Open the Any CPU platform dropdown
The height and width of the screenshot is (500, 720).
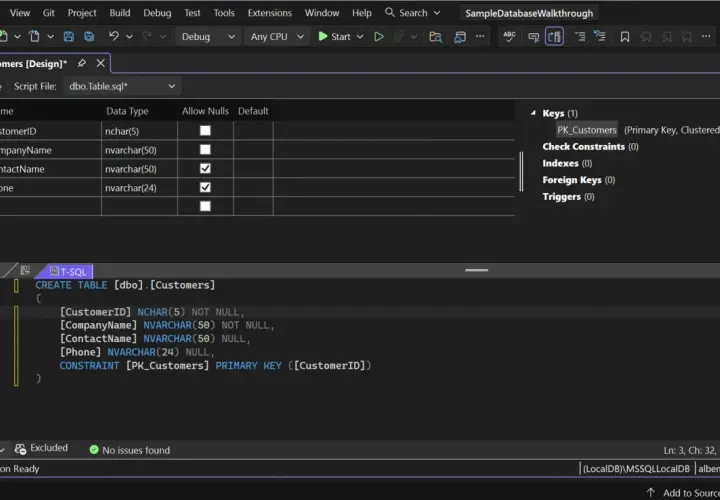[x=277, y=37]
